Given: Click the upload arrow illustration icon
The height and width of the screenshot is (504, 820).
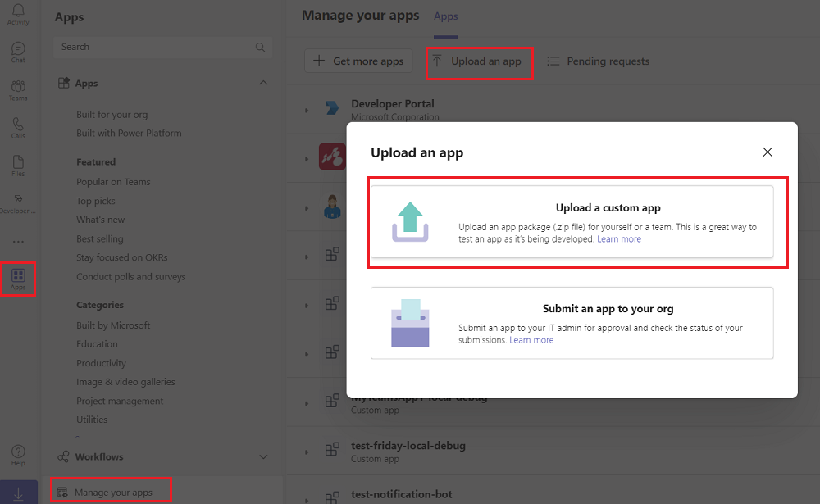Looking at the screenshot, I should (410, 221).
